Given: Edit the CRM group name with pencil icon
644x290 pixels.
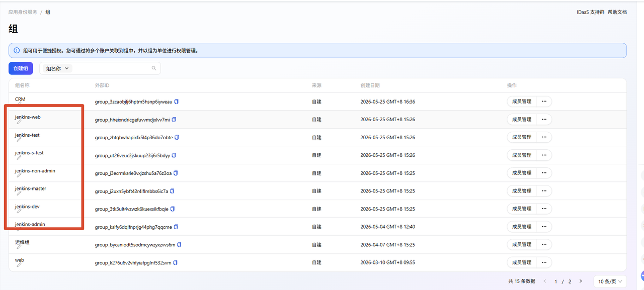Looking at the screenshot, I should pyautogui.click(x=19, y=104).
